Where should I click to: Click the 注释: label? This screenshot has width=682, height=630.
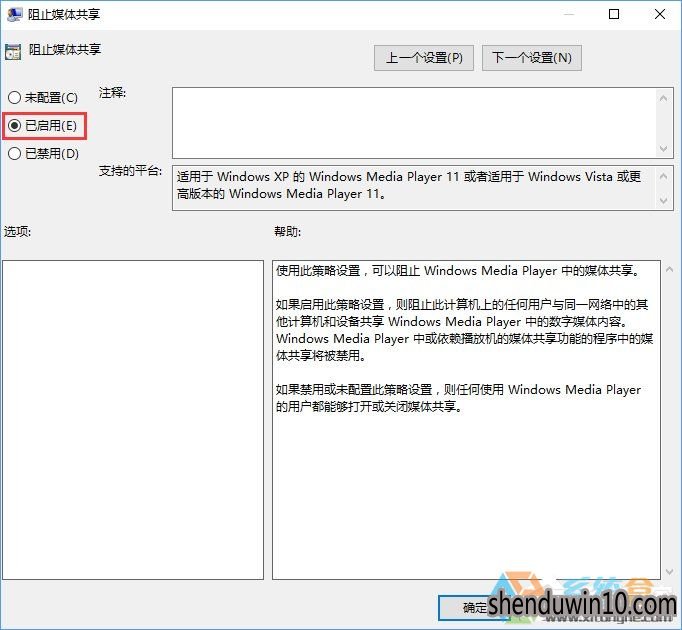[112, 93]
